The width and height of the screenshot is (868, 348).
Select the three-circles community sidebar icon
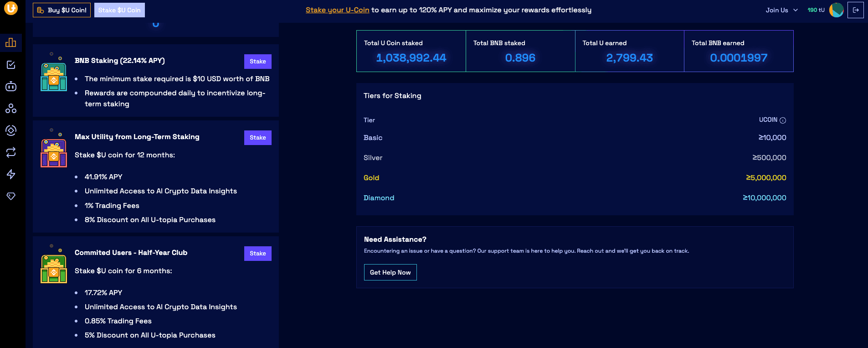point(11,109)
